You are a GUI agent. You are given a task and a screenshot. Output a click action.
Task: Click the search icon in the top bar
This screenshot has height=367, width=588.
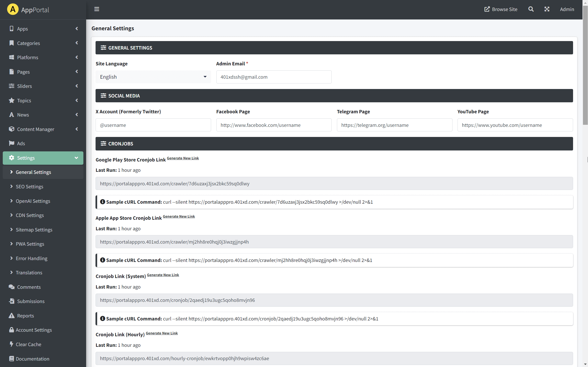[531, 9]
